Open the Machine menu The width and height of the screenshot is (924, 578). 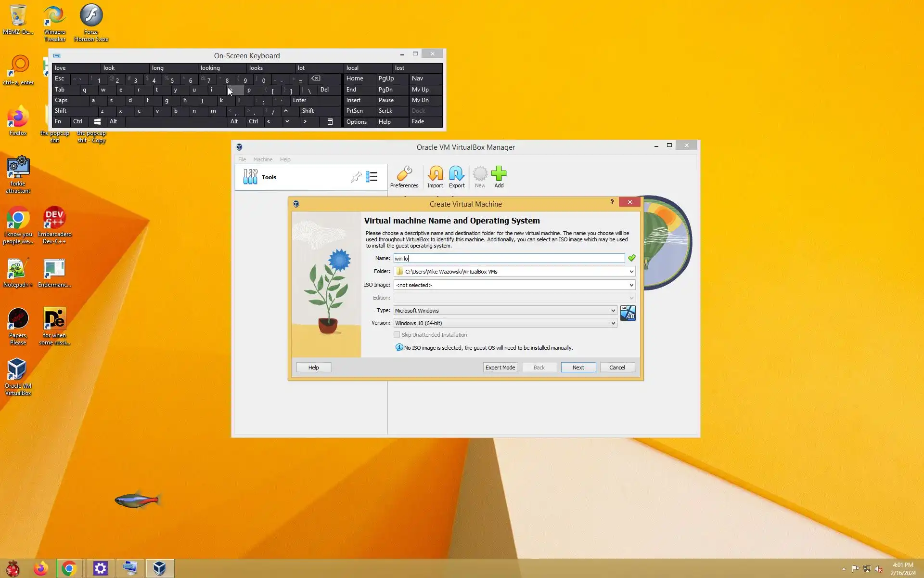tap(263, 159)
